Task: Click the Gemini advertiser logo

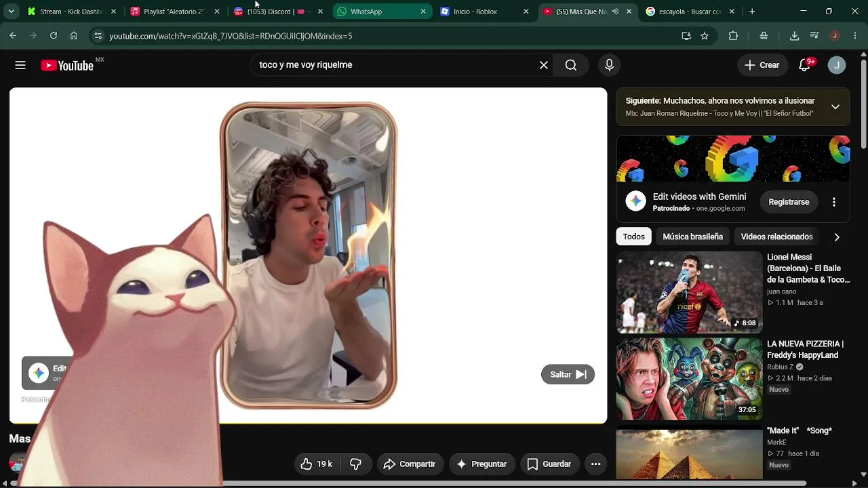Action: [635, 202]
